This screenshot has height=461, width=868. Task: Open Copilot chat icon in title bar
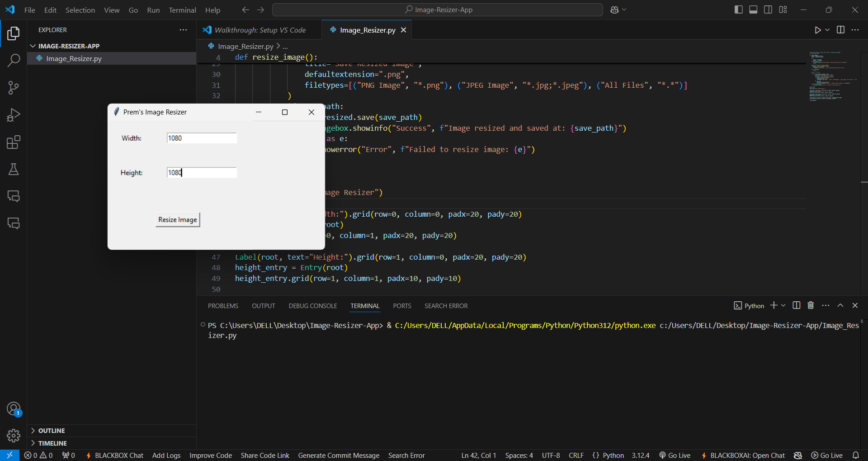614,10
